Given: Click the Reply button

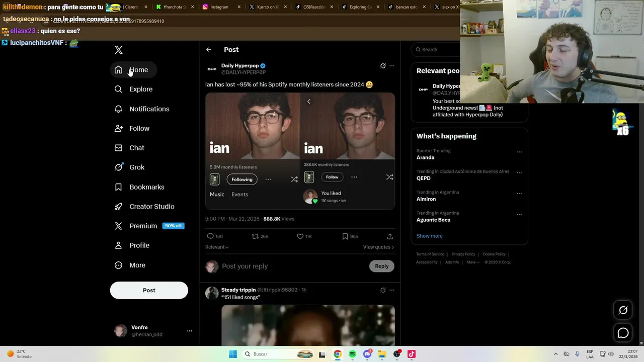Looking at the screenshot, I should (382, 266).
